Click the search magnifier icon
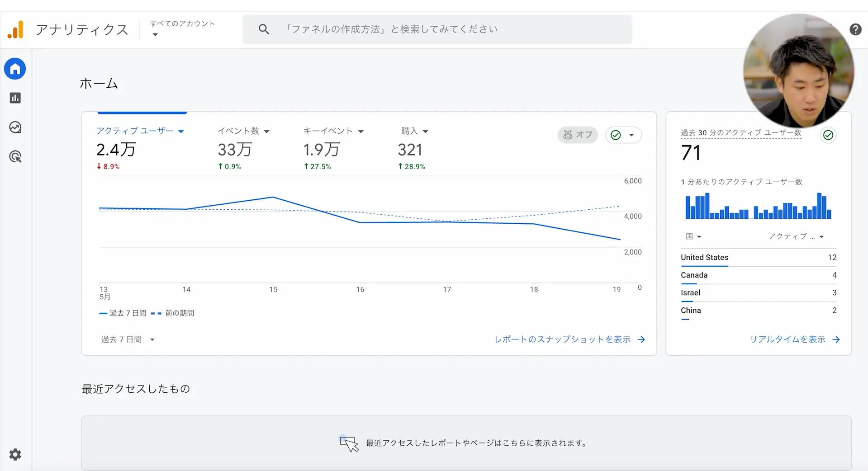 tap(264, 29)
